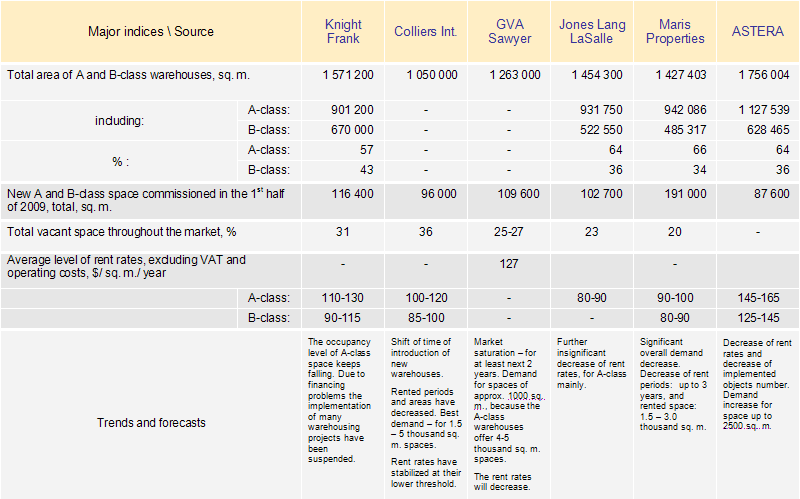Select the rent range 90-115
This screenshot has width=800, height=499.
click(x=342, y=318)
